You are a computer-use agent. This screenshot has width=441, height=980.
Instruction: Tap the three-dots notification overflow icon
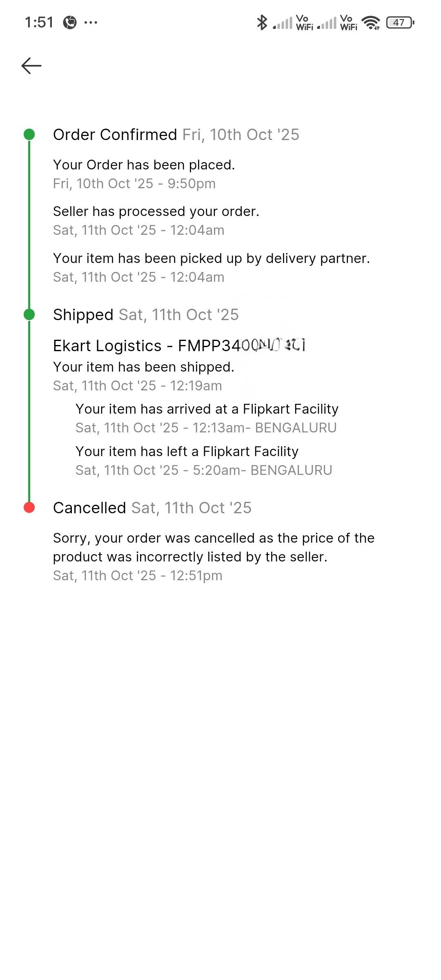pos(91,22)
